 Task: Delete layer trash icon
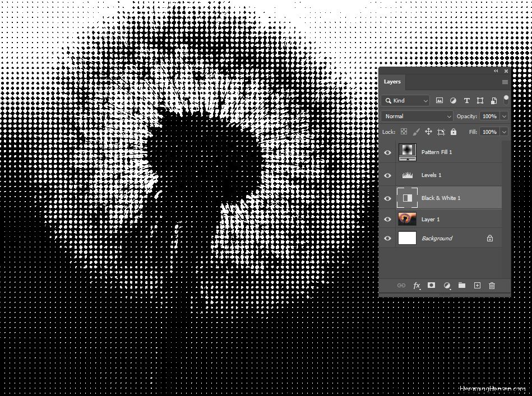coord(492,286)
